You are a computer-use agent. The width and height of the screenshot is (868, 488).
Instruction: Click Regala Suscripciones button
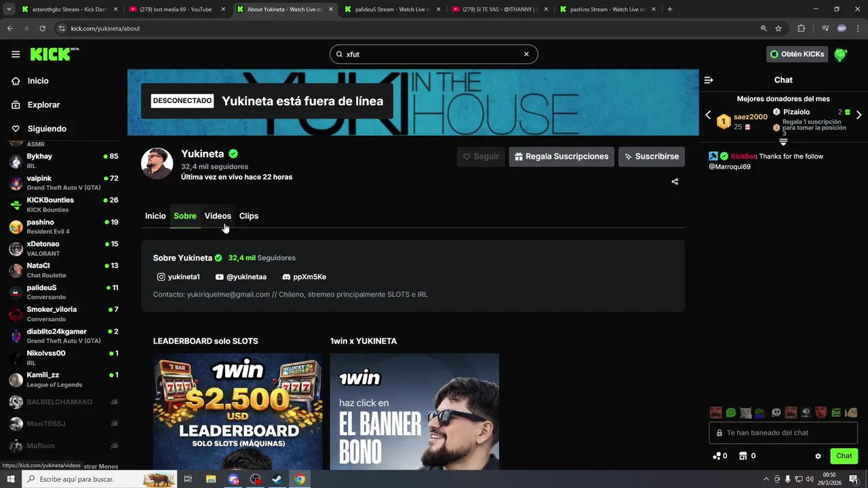561,157
